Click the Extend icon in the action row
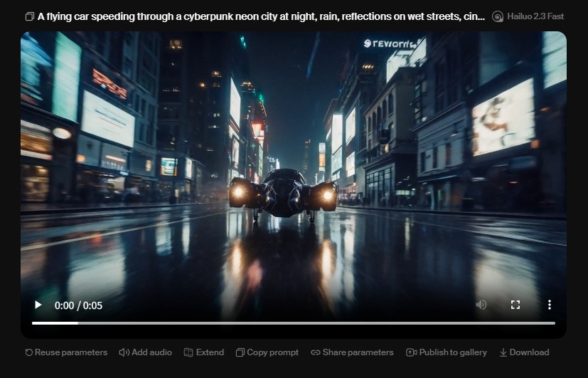This screenshot has width=588, height=378. pyautogui.click(x=188, y=352)
